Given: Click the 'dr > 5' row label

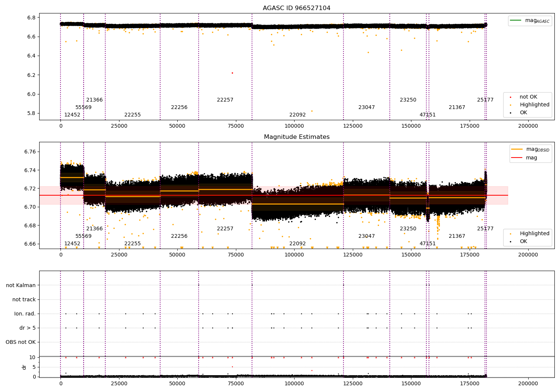Looking at the screenshot, I should 28,328.
